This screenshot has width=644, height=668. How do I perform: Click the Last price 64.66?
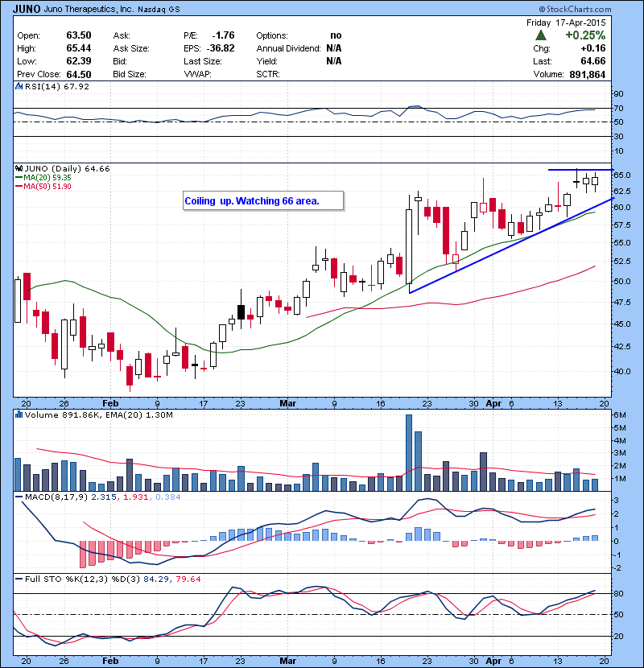(592, 61)
